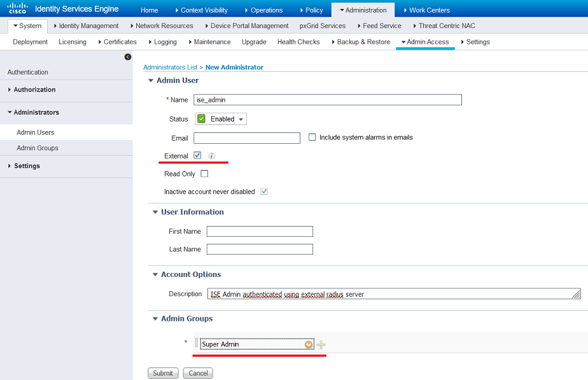Open Device Portal Management submenu

pyautogui.click(x=247, y=25)
